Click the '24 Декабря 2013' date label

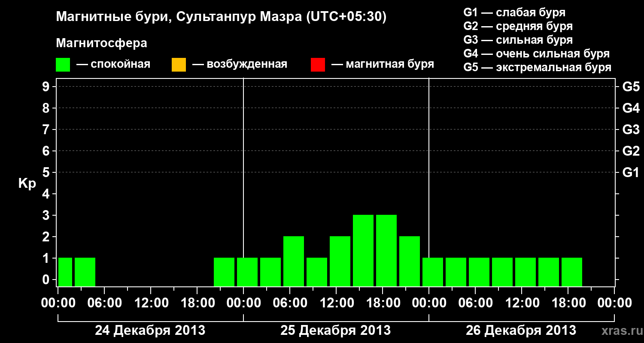click(x=150, y=331)
